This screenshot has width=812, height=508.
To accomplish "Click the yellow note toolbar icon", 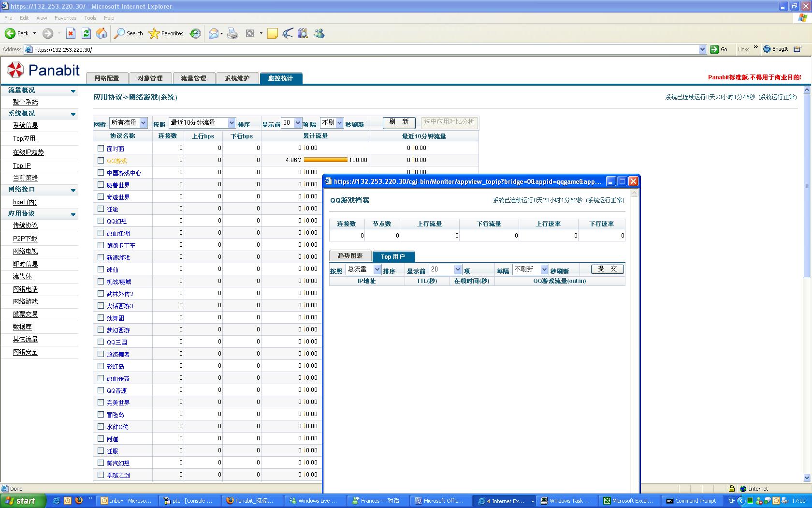I will [x=273, y=33].
